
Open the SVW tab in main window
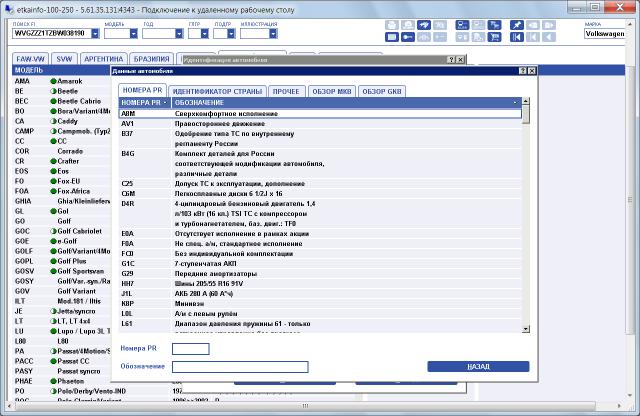coord(64,59)
